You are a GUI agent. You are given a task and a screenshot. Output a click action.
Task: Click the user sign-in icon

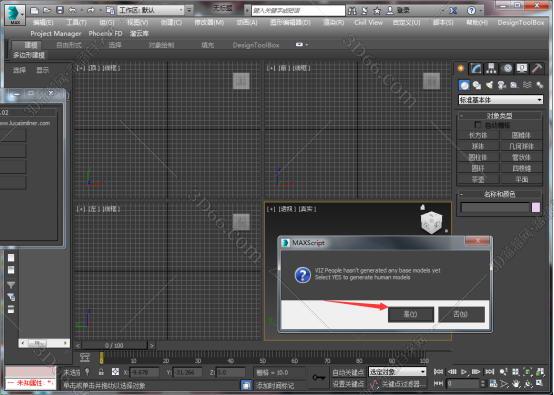[x=389, y=11]
